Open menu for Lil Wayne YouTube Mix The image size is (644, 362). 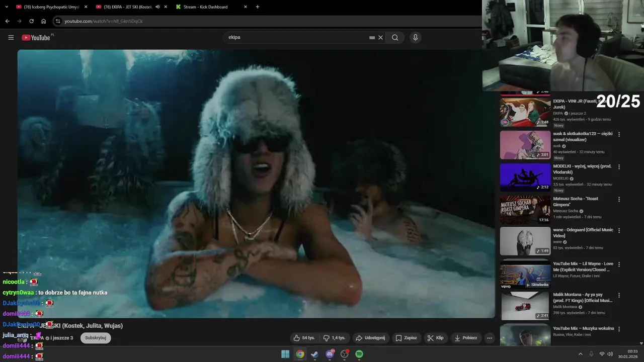point(619,264)
